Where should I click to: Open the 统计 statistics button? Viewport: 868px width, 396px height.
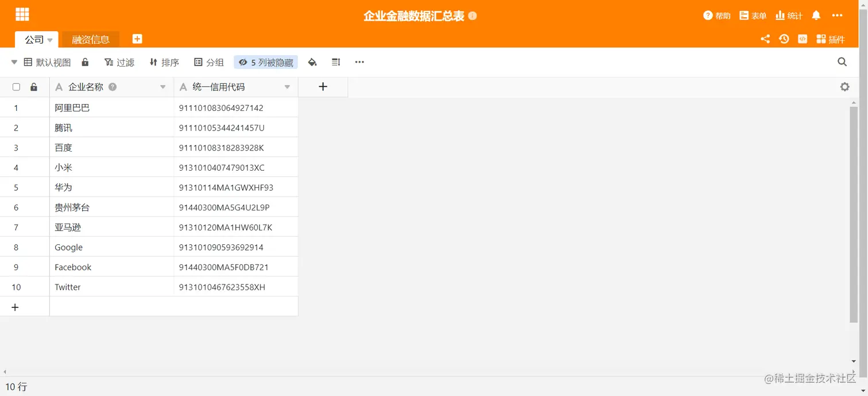click(x=789, y=16)
